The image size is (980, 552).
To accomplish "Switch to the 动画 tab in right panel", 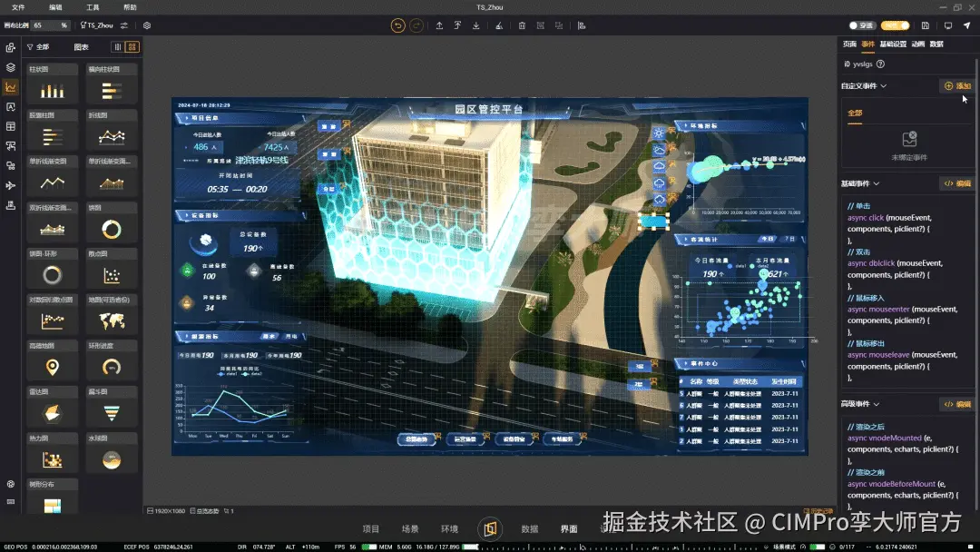I will [x=917, y=44].
